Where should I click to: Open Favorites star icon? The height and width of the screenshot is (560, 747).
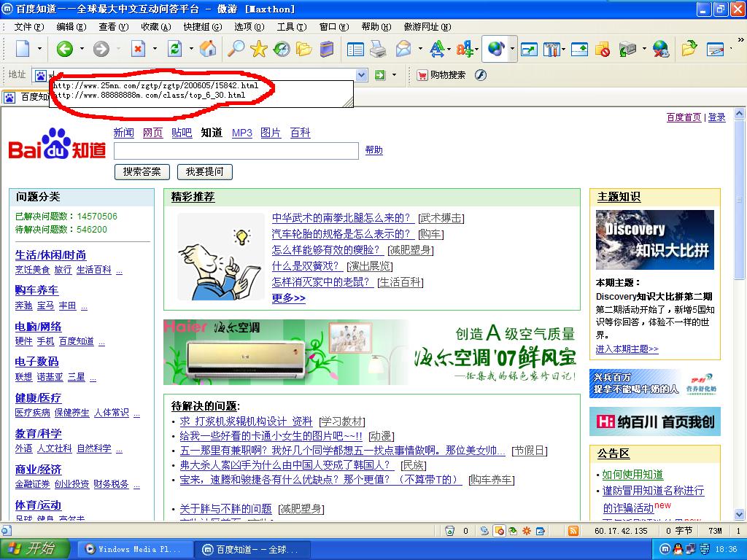pyautogui.click(x=259, y=49)
